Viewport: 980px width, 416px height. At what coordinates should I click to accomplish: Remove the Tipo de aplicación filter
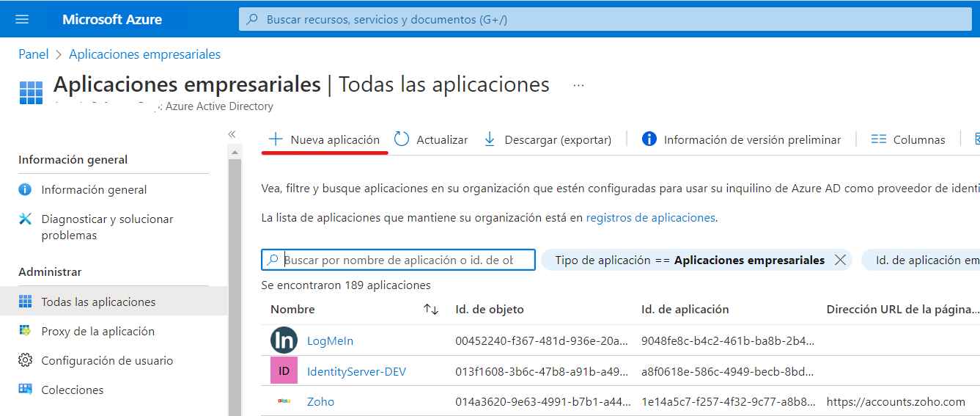click(840, 260)
